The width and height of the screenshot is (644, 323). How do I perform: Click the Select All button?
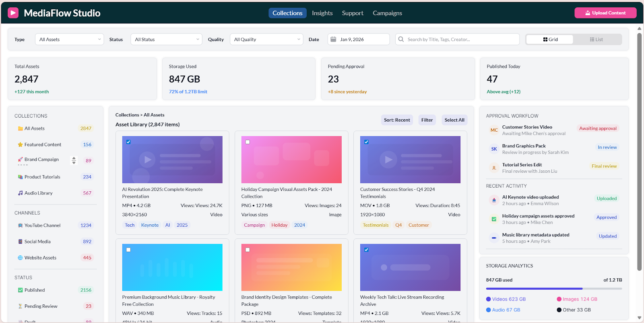click(454, 120)
